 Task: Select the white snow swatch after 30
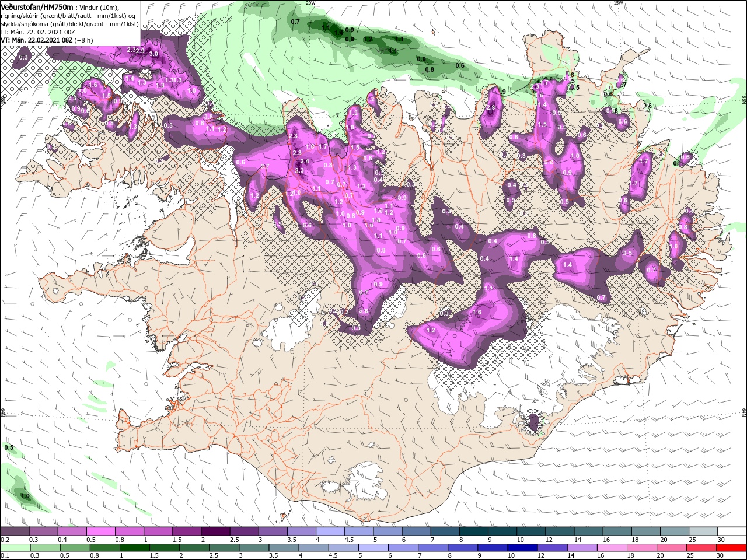(731, 531)
